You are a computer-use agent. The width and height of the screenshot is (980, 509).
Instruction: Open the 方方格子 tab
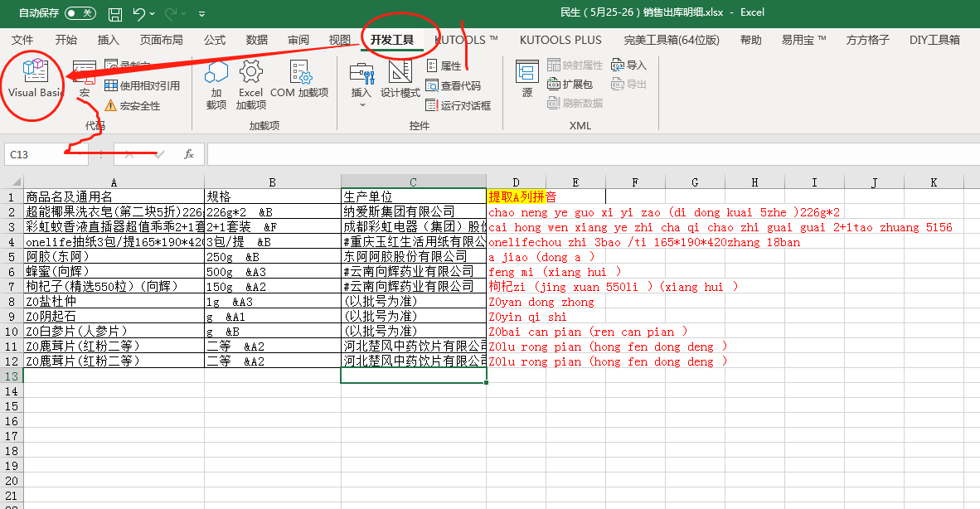867,40
